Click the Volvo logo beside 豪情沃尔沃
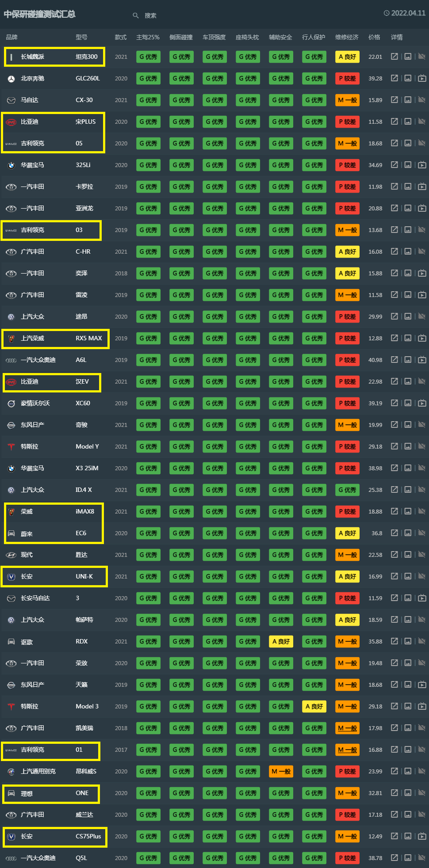Image resolution: width=429 pixels, height=868 pixels. pyautogui.click(x=11, y=404)
